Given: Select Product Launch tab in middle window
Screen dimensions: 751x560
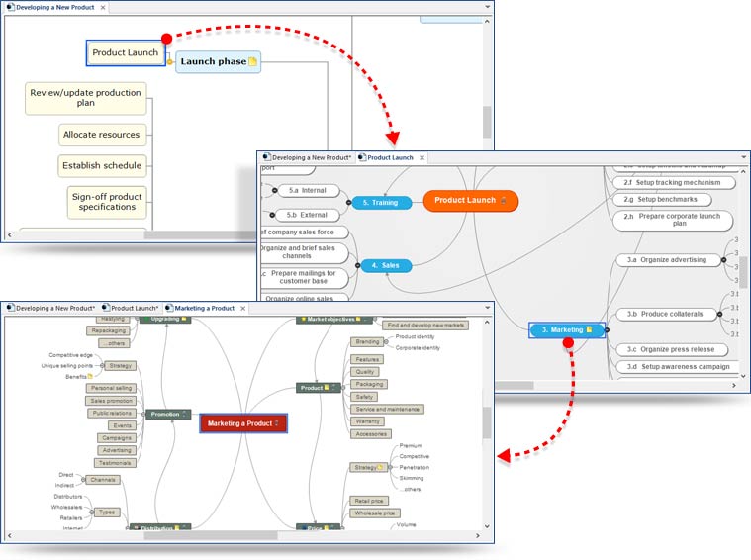Looking at the screenshot, I should click(391, 157).
